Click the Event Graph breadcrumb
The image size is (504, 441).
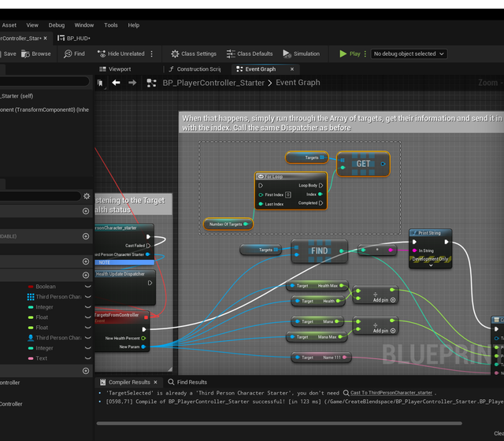coord(298,83)
